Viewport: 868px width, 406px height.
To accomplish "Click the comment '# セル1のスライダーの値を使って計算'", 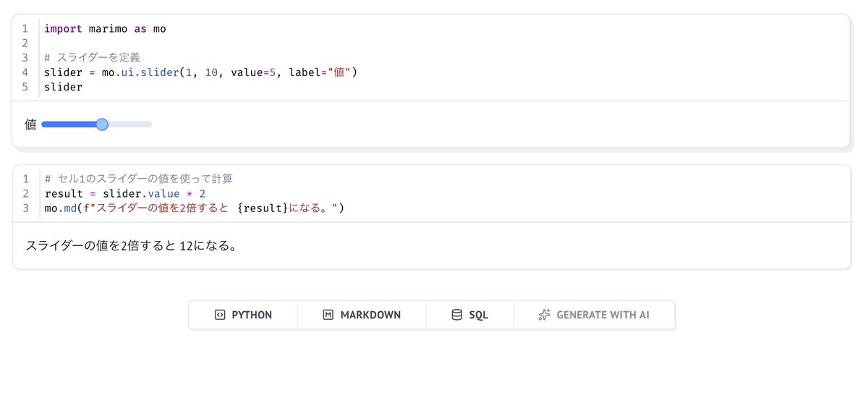I will pyautogui.click(x=138, y=179).
